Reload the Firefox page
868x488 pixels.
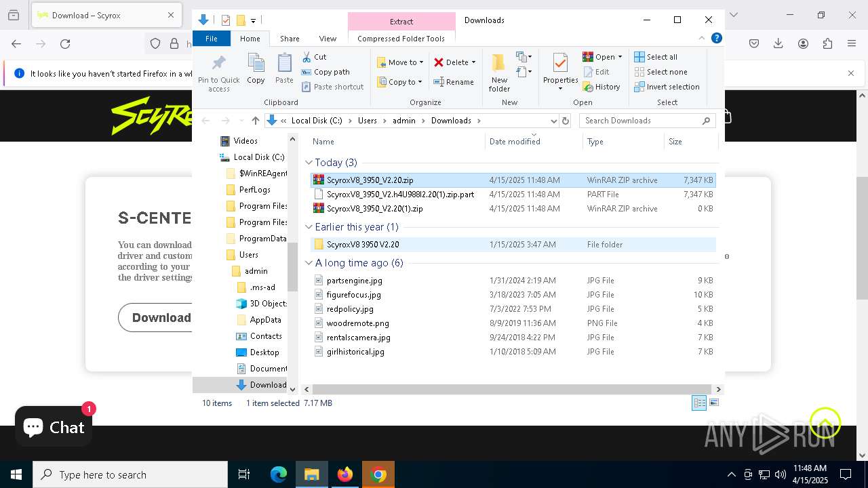tap(65, 43)
